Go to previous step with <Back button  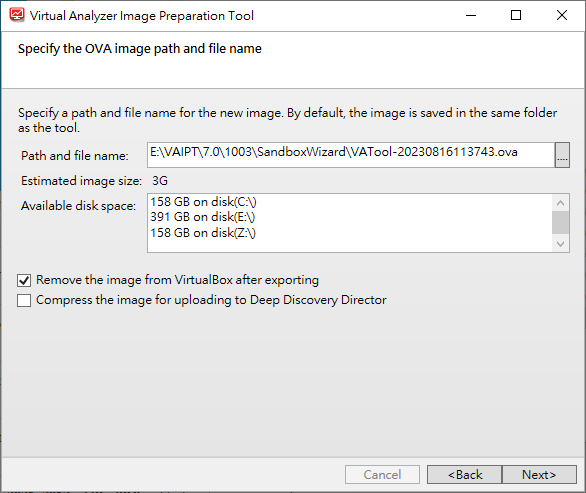(465, 475)
